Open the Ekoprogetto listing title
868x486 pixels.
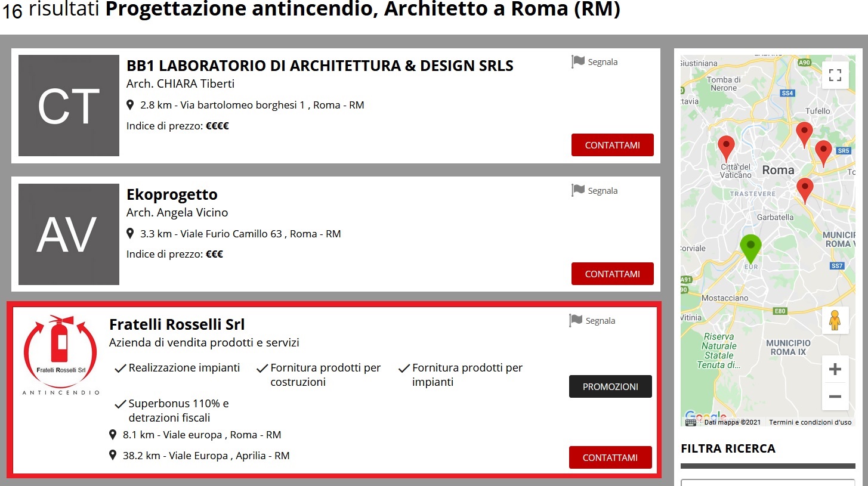172,195
